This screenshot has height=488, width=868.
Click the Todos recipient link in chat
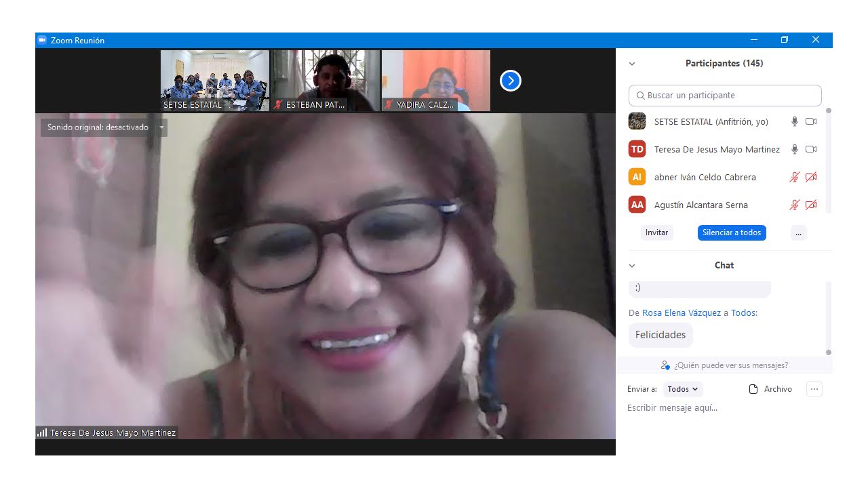point(744,312)
